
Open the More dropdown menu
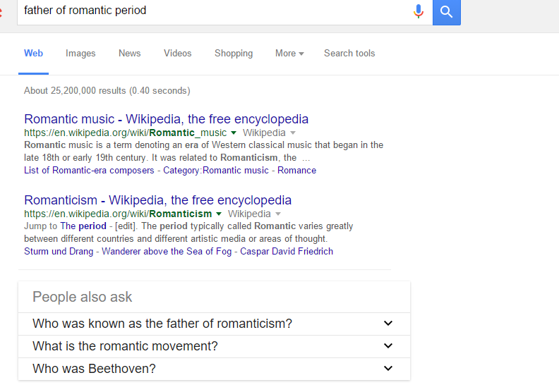pyautogui.click(x=289, y=54)
